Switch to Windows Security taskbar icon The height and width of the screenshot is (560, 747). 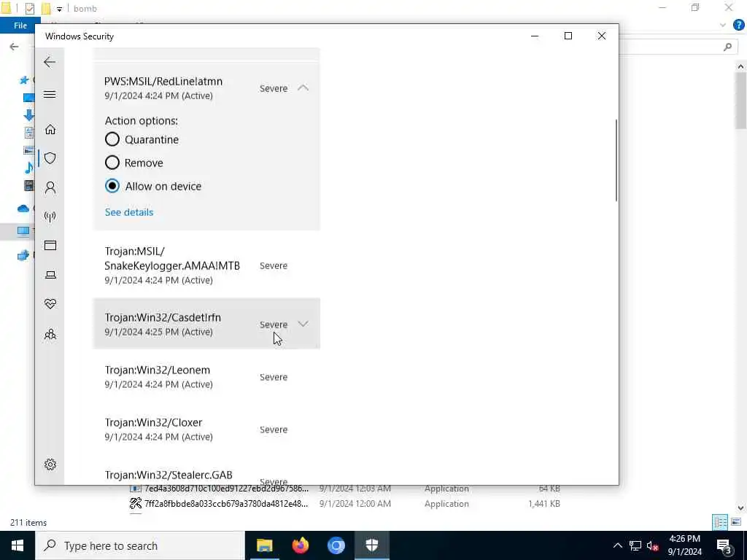(x=371, y=545)
